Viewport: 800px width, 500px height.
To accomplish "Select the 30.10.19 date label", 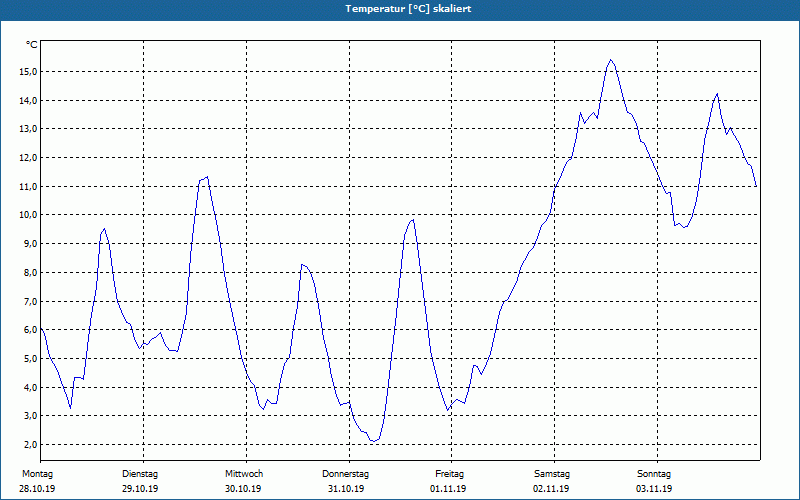I will click(243, 489).
